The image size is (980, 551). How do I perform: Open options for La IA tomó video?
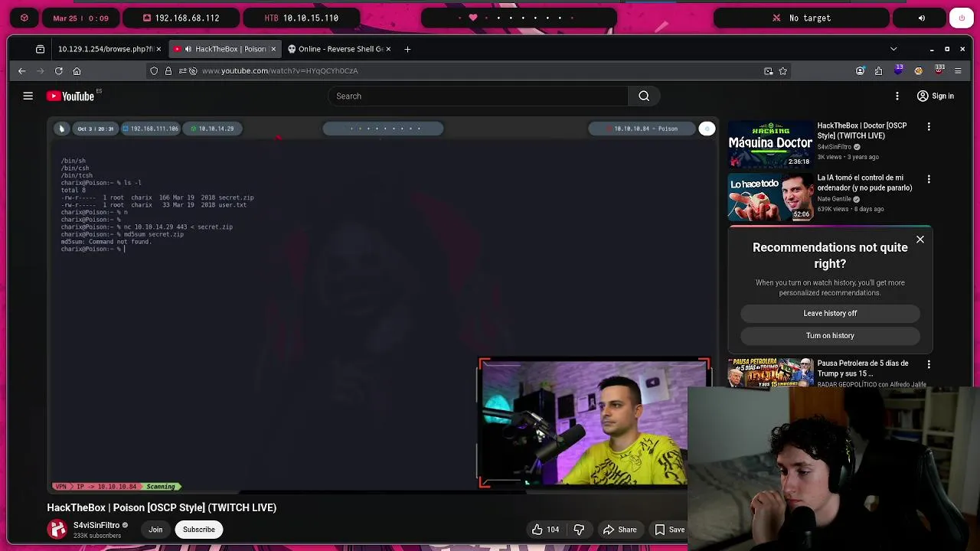(x=929, y=179)
